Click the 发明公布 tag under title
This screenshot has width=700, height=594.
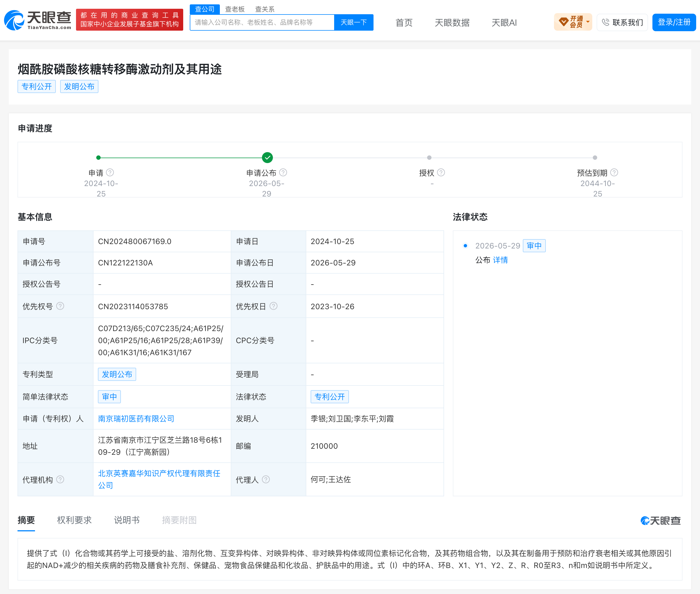click(79, 86)
